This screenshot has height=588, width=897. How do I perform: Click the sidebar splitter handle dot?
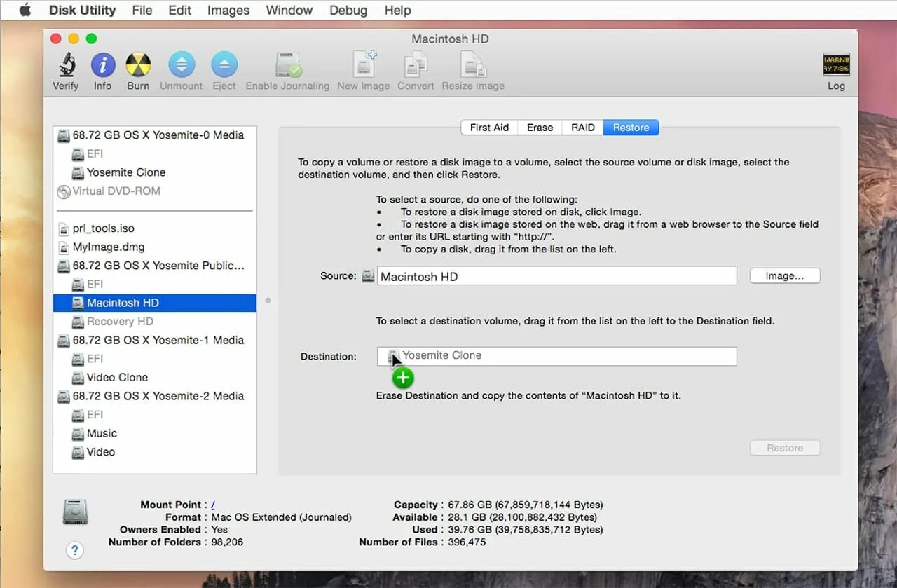coord(268,301)
